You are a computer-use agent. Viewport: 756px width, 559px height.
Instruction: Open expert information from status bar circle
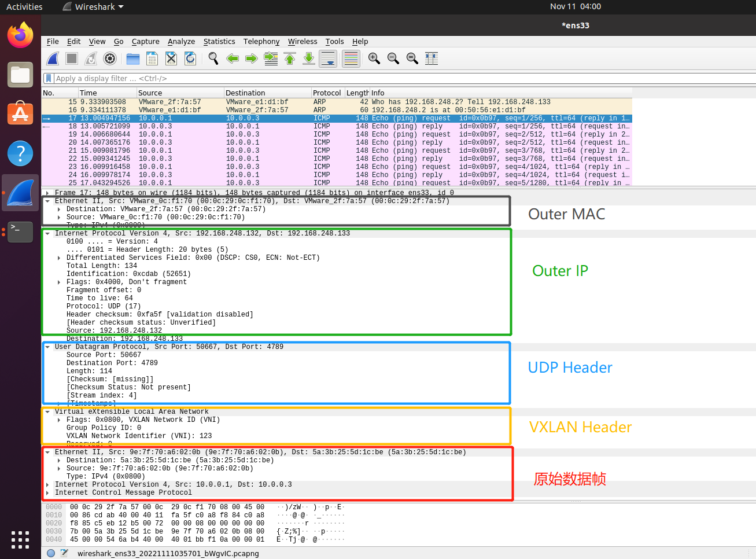[x=51, y=553]
